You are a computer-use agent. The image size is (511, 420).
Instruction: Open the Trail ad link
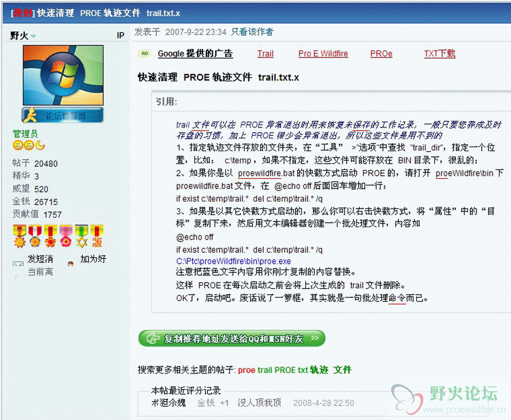coord(266,53)
